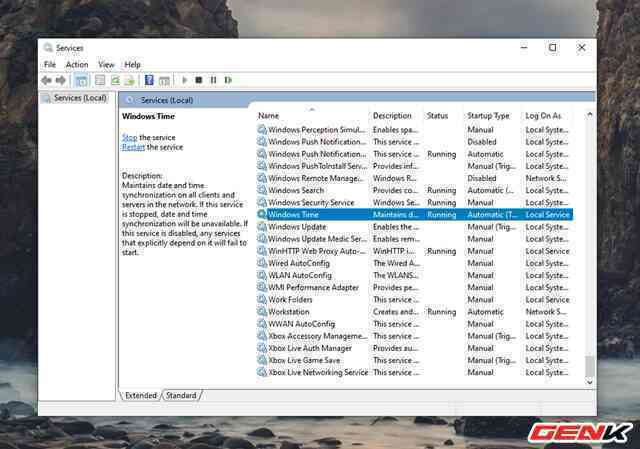The height and width of the screenshot is (449, 640).
Task: Click the scrollbar down arrow
Action: [589, 382]
